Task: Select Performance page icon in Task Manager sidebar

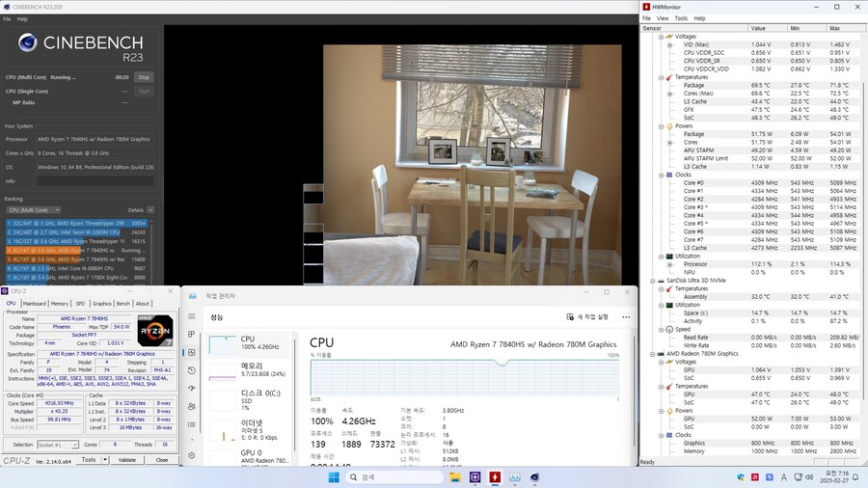Action: coord(192,352)
